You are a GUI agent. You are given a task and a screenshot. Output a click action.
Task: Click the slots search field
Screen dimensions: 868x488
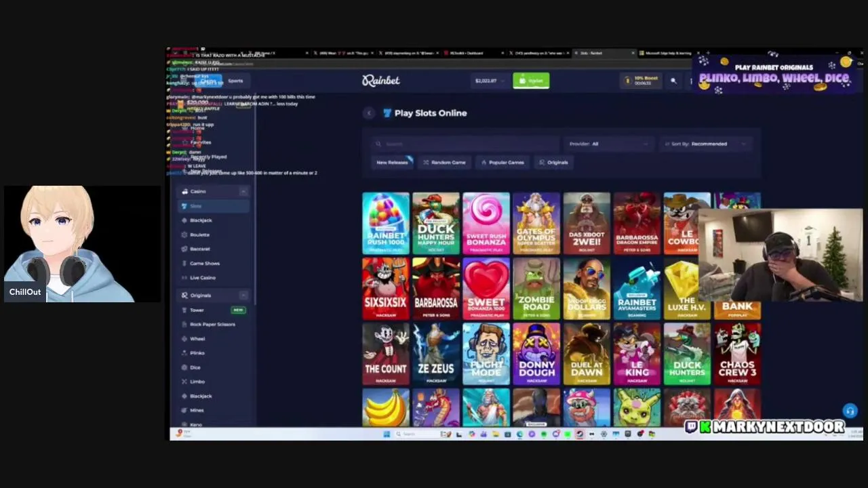point(465,144)
